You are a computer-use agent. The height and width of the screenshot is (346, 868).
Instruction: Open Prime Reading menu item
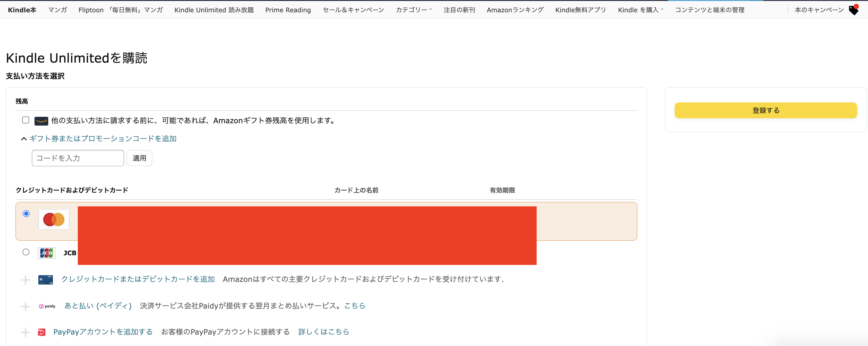coord(288,10)
